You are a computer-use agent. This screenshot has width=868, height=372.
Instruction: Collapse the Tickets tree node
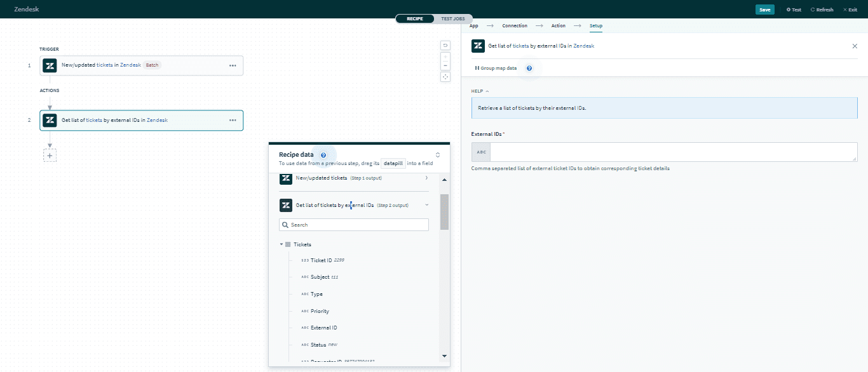pyautogui.click(x=281, y=244)
